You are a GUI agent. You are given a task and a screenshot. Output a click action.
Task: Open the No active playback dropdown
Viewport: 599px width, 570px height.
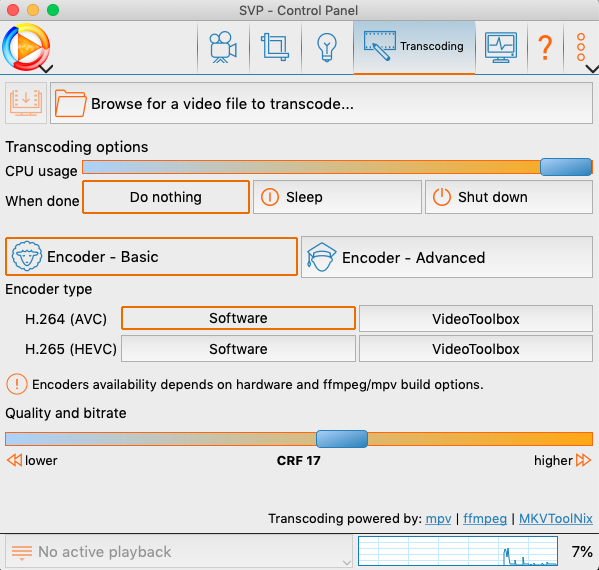pos(179,551)
